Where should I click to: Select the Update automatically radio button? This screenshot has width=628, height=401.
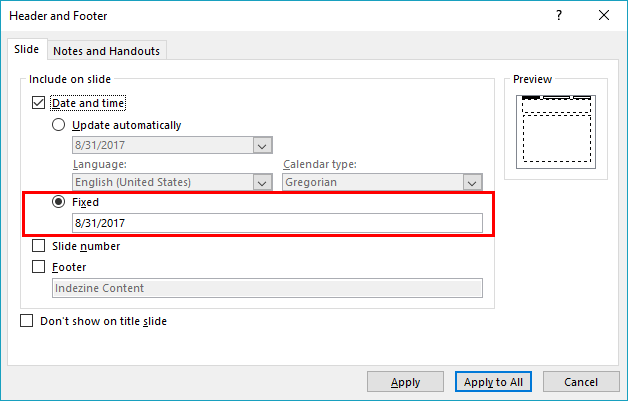(59, 125)
